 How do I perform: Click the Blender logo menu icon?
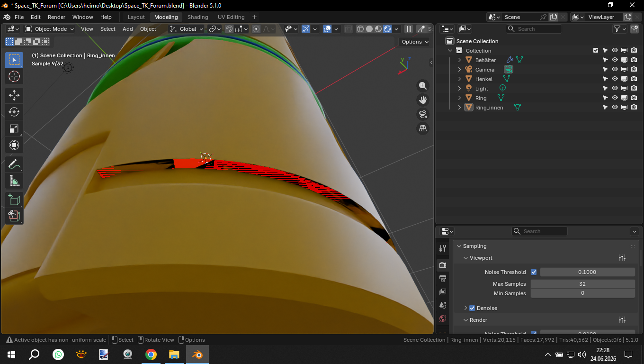(x=7, y=17)
